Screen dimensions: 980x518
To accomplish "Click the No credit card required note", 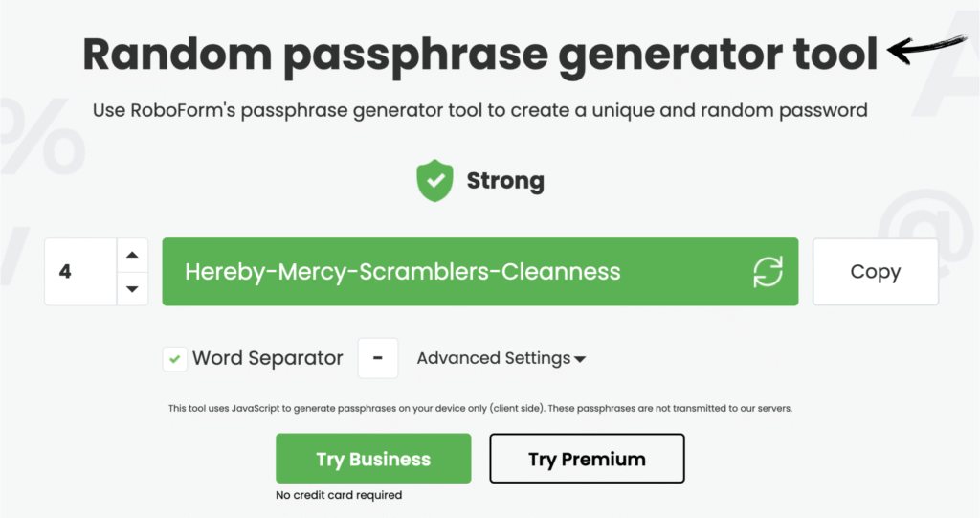I will coord(339,495).
